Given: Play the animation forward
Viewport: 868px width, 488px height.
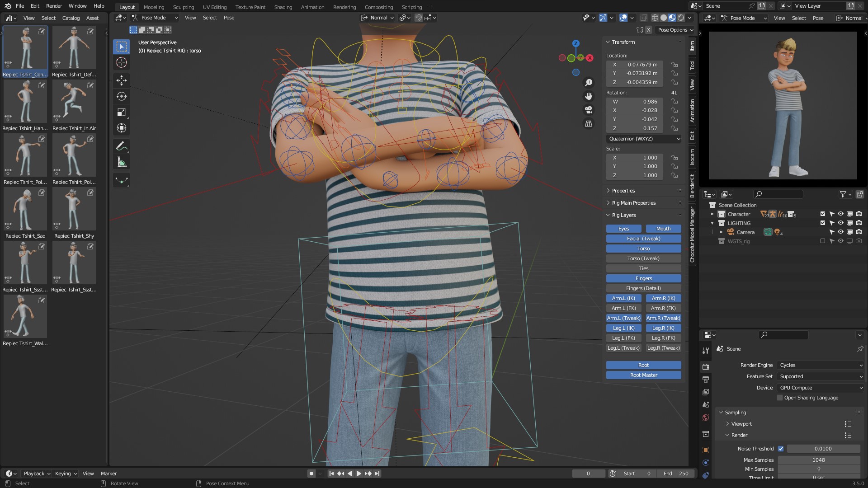Looking at the screenshot, I should click(359, 474).
